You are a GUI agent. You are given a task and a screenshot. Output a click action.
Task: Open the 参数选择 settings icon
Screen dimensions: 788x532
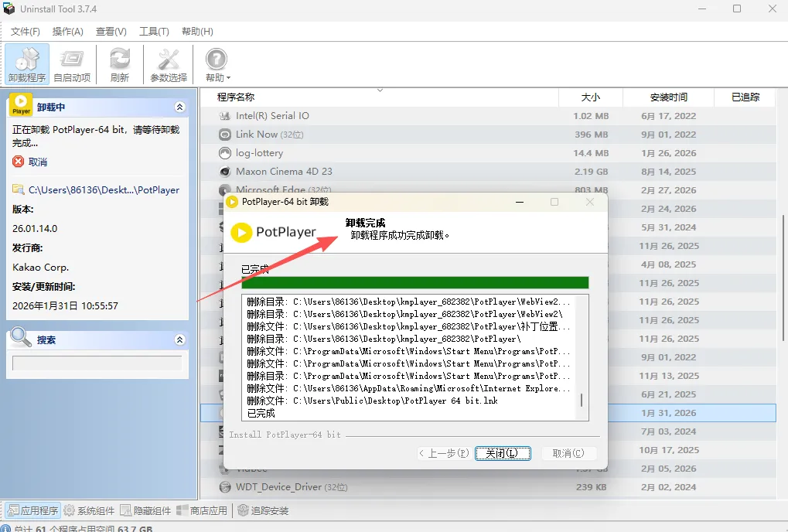click(169, 64)
